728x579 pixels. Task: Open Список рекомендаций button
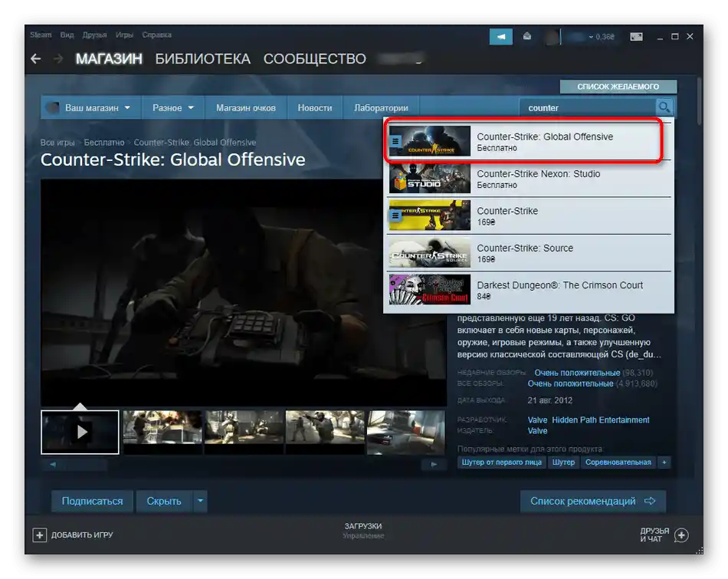tap(593, 501)
